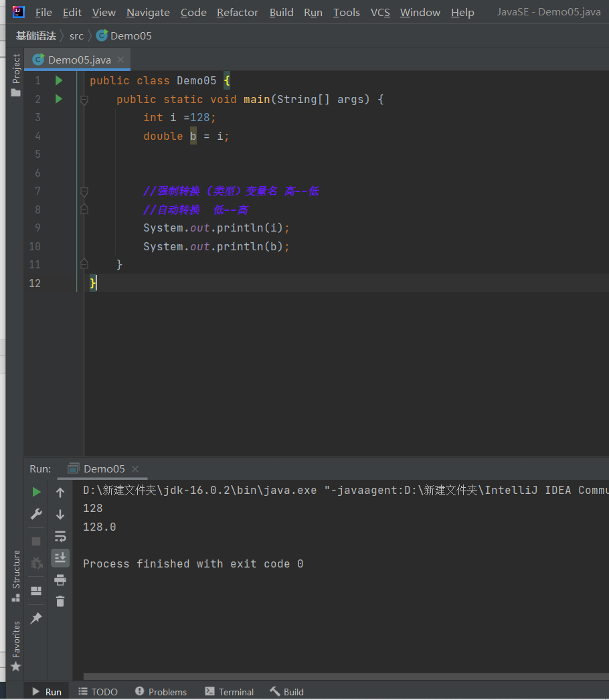Viewport: 609px width, 700px height.
Task: Open the Navigate menu
Action: (x=148, y=13)
